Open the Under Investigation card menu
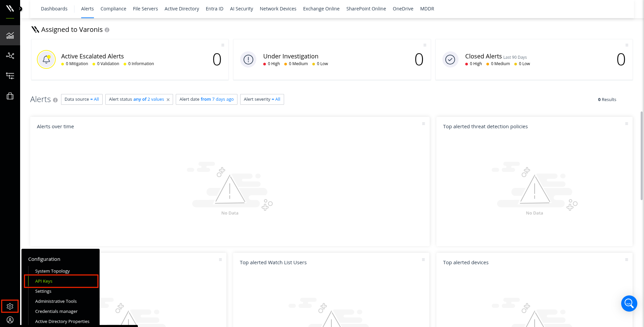 point(425,45)
